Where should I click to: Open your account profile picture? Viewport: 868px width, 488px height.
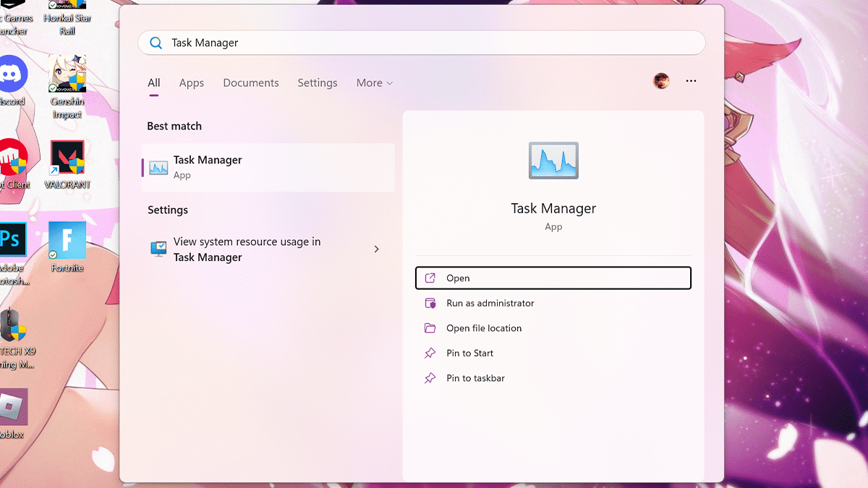(x=662, y=81)
